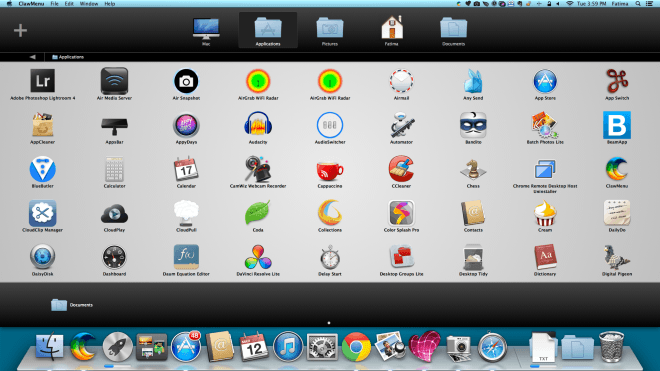
Task: Click the page indicator dot
Action: pos(329,323)
